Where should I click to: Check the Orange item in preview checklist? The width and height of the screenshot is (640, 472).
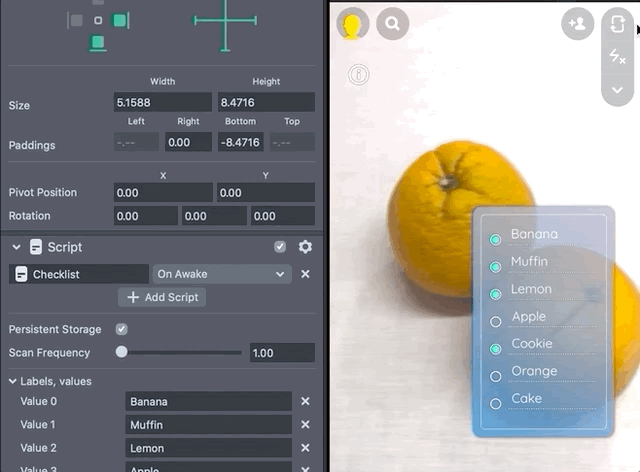tap(495, 376)
